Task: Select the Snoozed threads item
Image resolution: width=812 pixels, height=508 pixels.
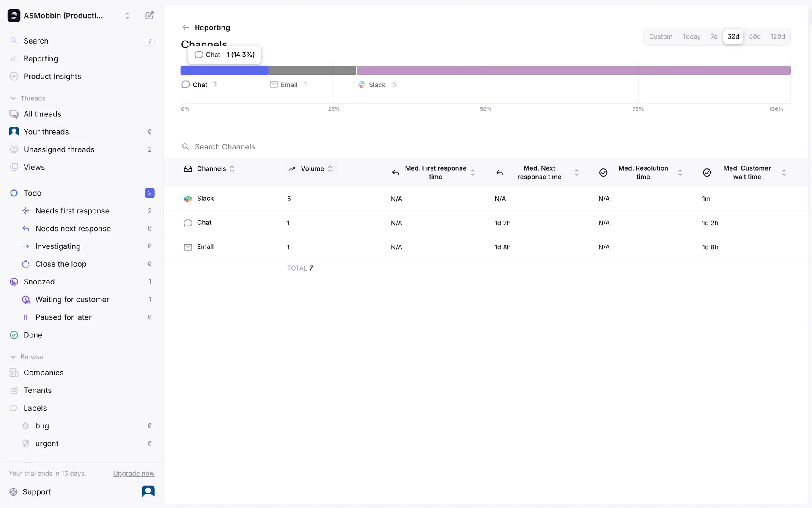Action: (39, 282)
